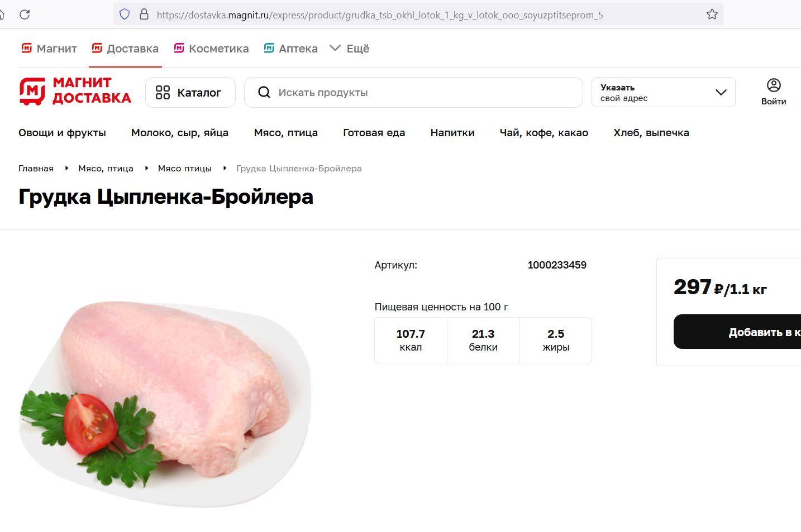Go to the Главная breadcrumb link
This screenshot has height=532, width=801.
tap(36, 169)
